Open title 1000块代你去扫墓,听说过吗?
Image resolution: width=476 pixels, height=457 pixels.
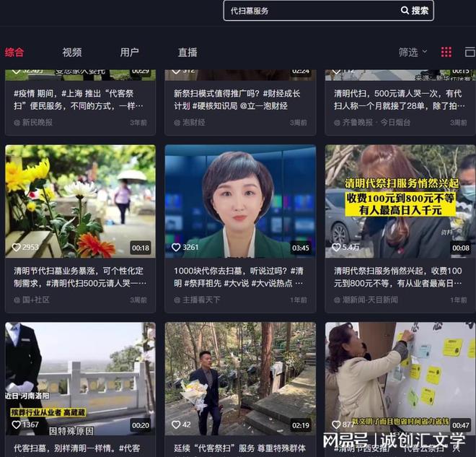click(x=238, y=277)
